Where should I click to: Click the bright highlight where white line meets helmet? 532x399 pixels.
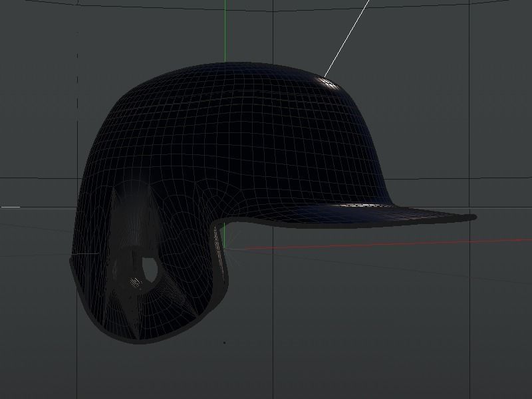[329, 83]
